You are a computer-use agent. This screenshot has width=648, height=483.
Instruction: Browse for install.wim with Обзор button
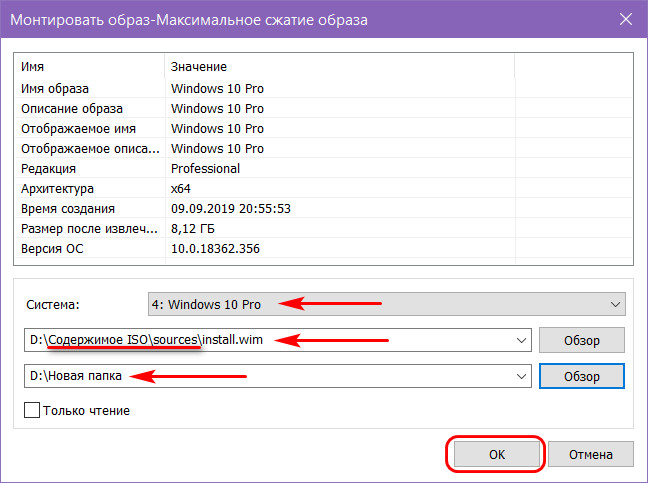581,340
